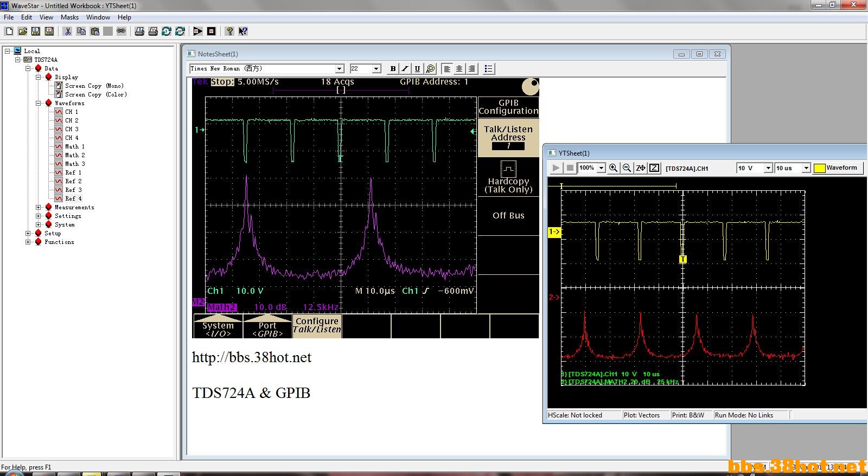Click the yellow T trigger marker on waveform
The height and width of the screenshot is (476, 868).
click(x=683, y=259)
